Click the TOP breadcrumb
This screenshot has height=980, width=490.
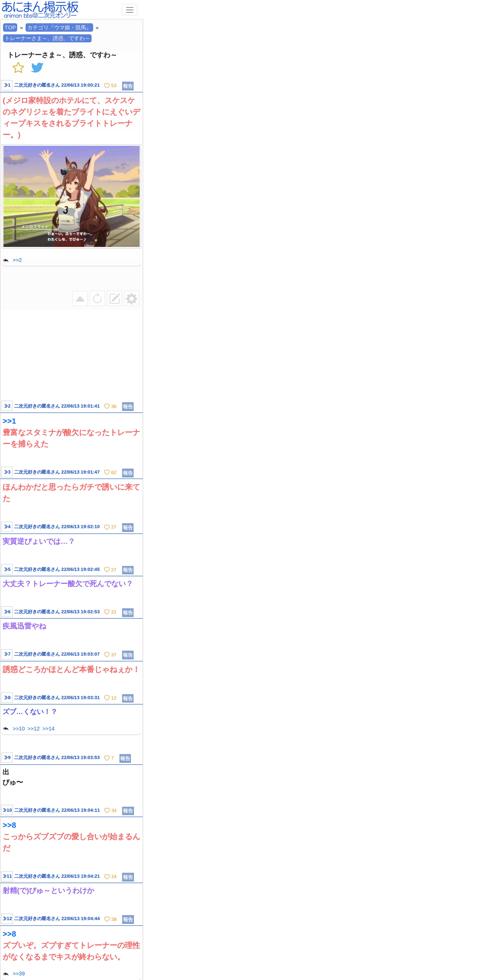coord(10,27)
